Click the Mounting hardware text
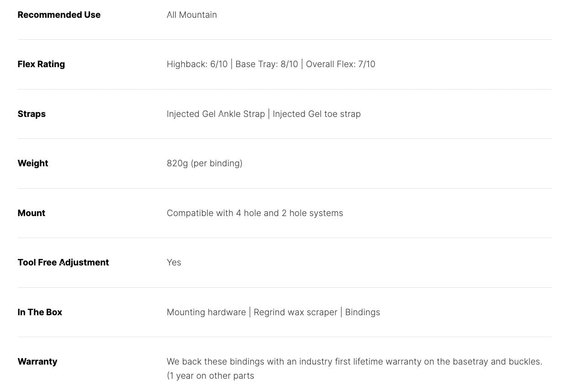 pos(206,312)
